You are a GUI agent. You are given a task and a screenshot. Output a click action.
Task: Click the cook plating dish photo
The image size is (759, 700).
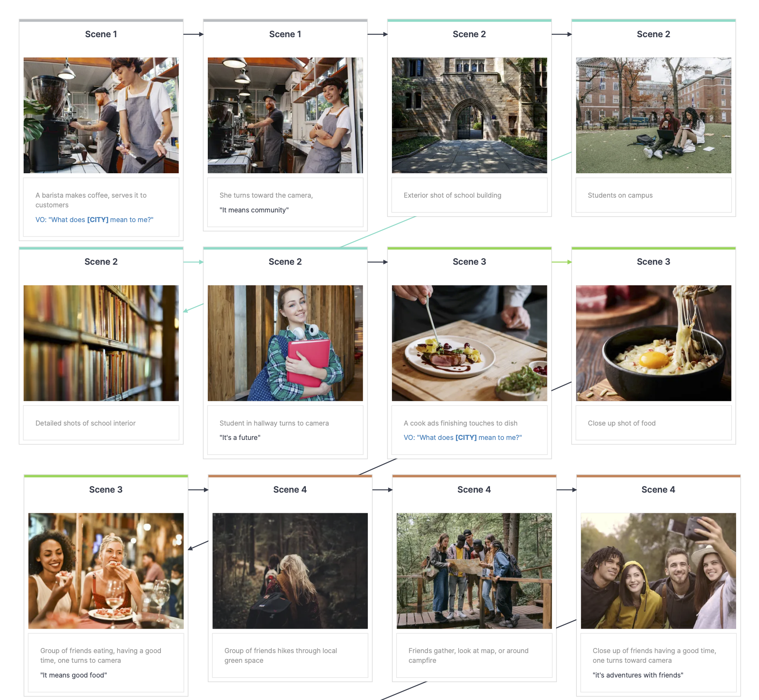click(x=469, y=343)
